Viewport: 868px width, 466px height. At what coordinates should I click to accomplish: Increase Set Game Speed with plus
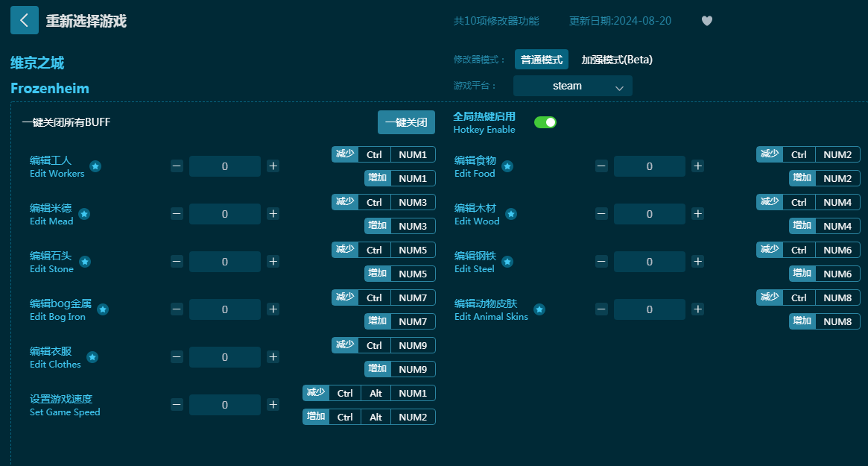[x=273, y=405]
